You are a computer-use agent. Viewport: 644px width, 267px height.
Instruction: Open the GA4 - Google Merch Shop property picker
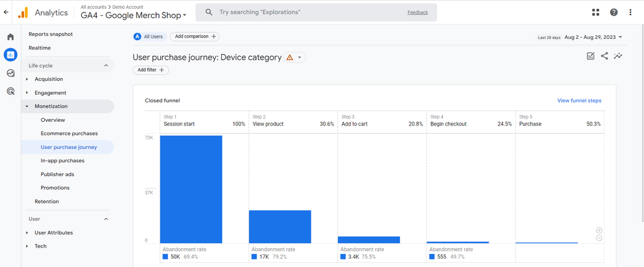[134, 16]
